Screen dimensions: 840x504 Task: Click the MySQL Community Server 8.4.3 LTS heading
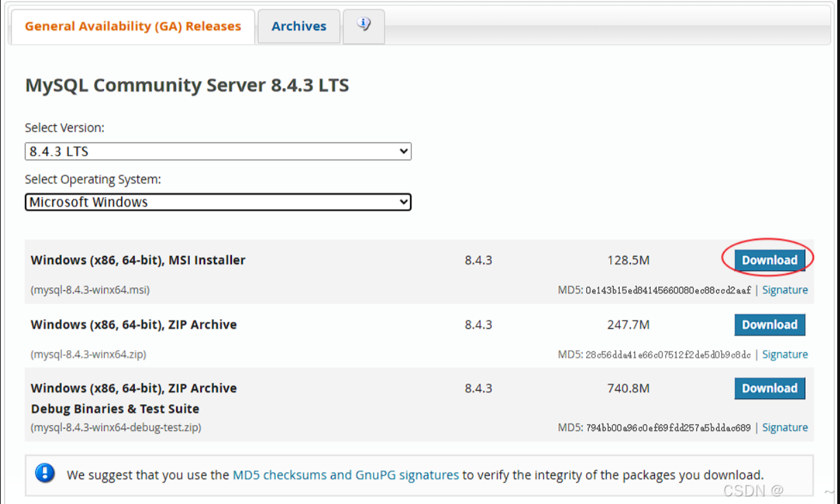click(x=187, y=85)
